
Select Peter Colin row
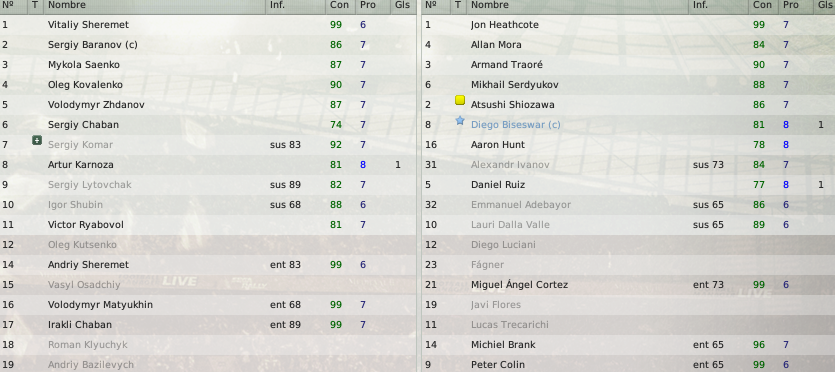click(x=629, y=365)
